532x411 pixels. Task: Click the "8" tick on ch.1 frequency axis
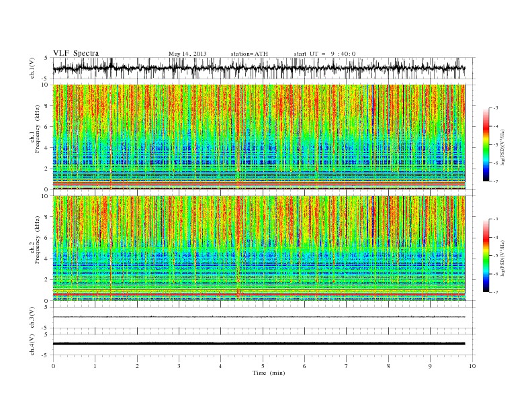[x=47, y=106]
